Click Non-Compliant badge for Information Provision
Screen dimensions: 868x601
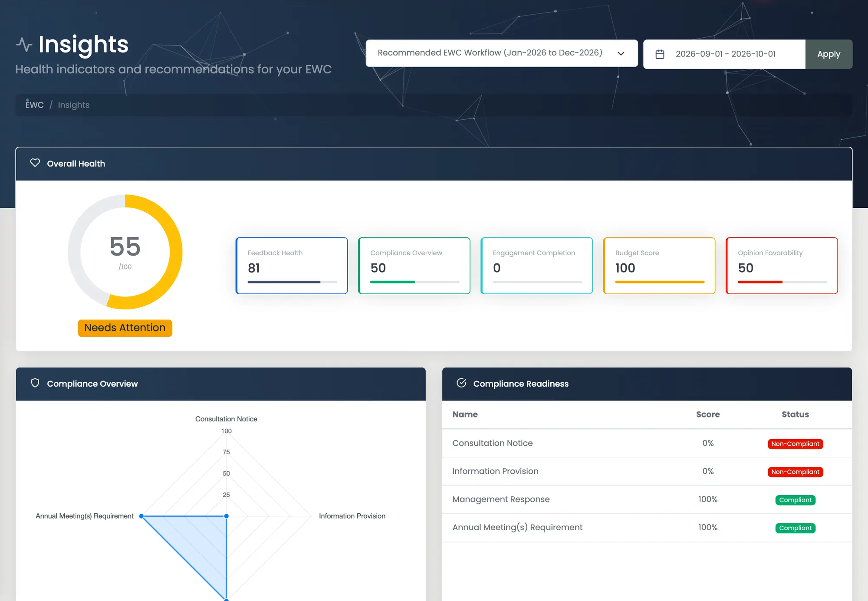[795, 472]
